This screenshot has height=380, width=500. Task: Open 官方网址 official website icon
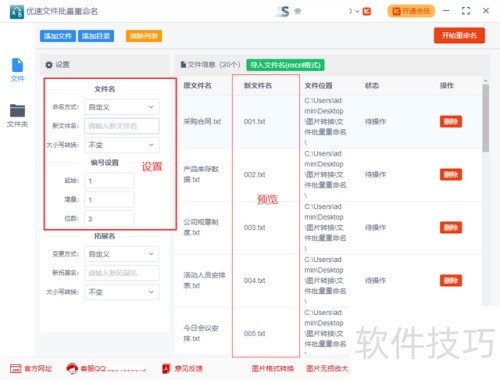tap(16, 368)
